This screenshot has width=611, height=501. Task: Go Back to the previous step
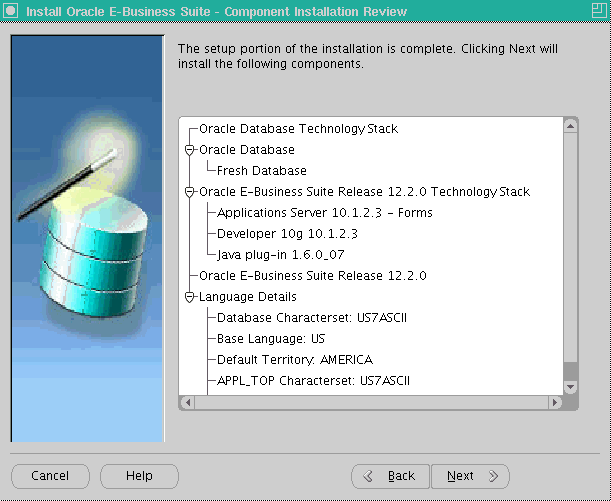click(390, 476)
